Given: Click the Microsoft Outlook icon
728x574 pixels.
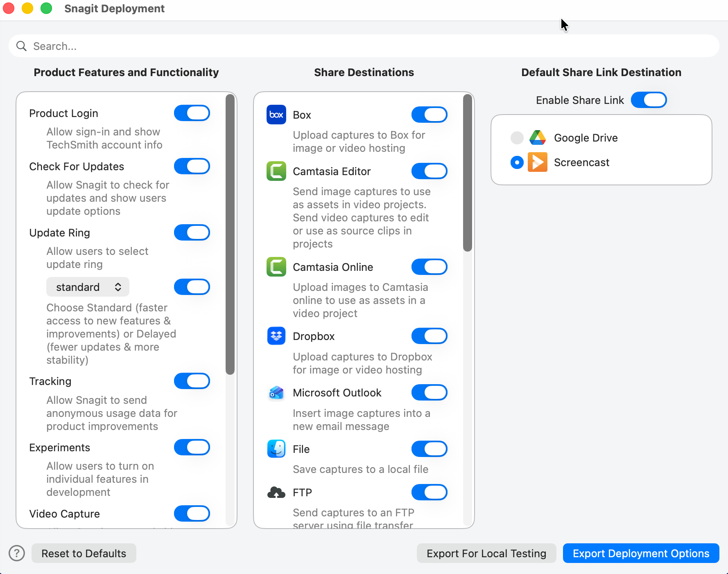Looking at the screenshot, I should (276, 392).
